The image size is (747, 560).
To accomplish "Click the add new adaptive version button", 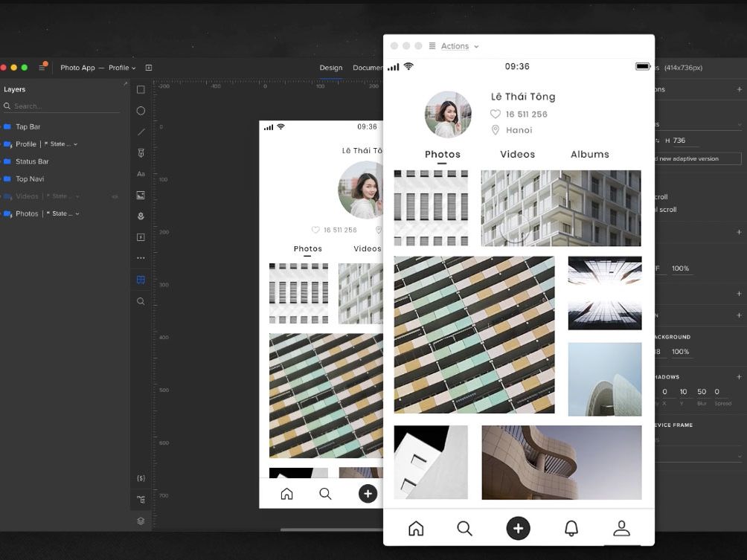I will [x=697, y=158].
